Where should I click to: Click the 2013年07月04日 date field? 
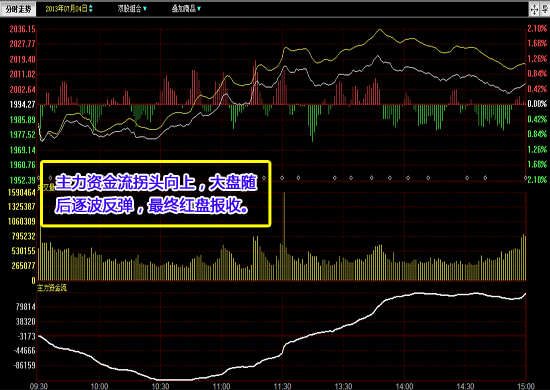[x=66, y=9]
